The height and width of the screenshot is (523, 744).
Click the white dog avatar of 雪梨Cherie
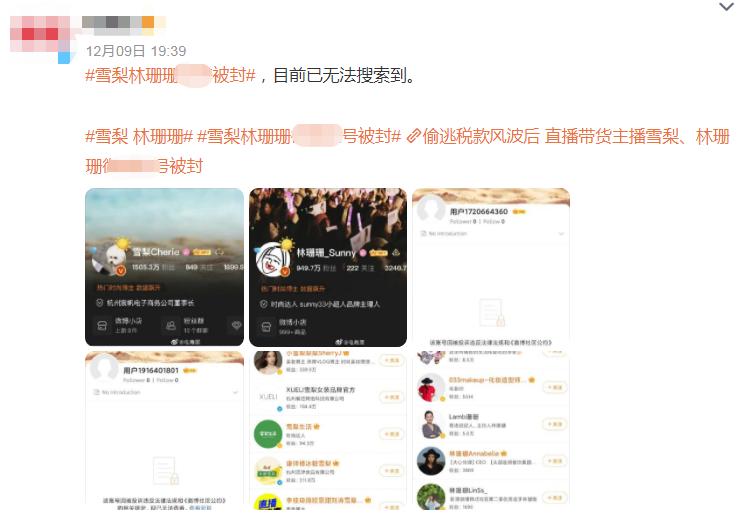click(111, 260)
